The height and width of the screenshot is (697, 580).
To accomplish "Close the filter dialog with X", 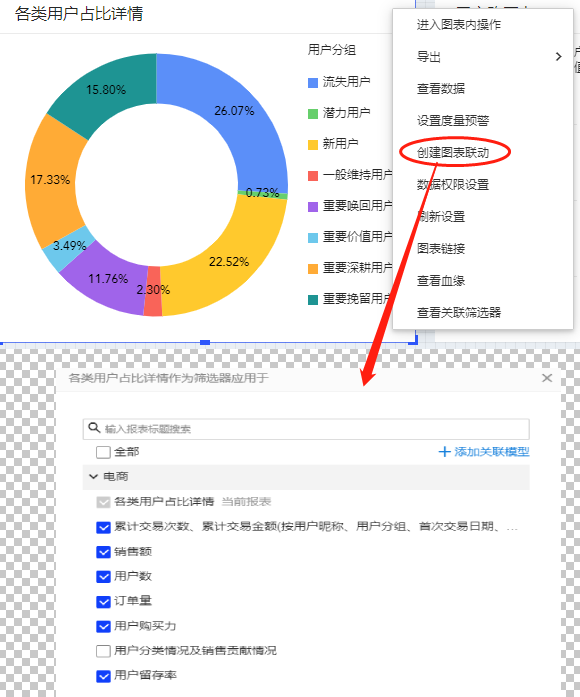I will tap(547, 378).
